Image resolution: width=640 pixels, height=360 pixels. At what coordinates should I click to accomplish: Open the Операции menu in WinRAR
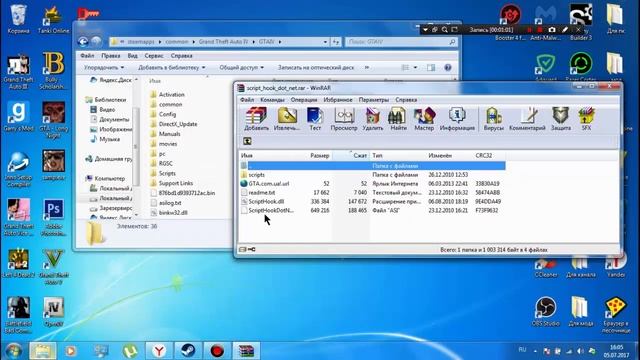tap(304, 100)
